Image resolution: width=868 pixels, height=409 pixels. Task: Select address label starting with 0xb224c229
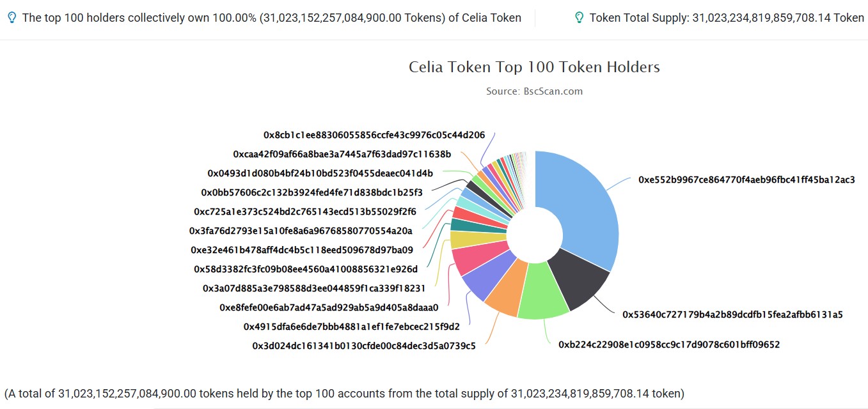click(x=669, y=344)
